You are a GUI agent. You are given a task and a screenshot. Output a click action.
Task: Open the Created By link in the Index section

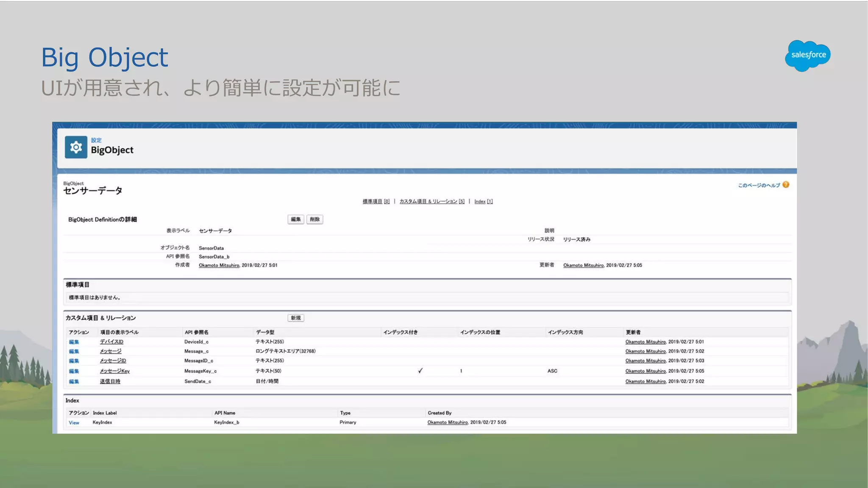click(x=447, y=422)
